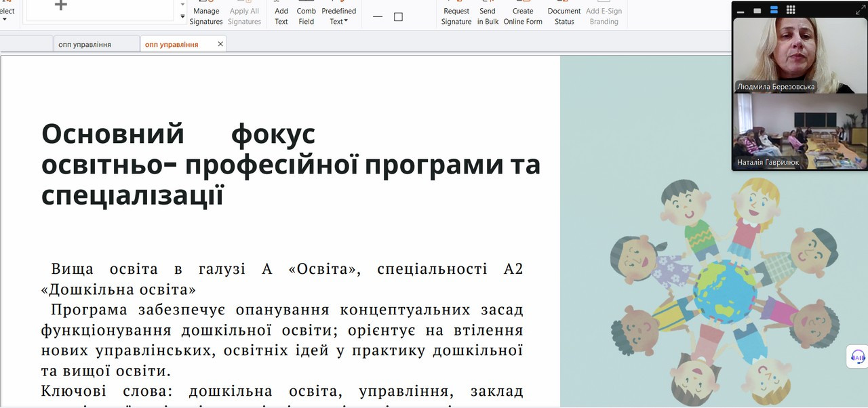This screenshot has width=868, height=408.
Task: Click the plus to add a signature
Action: (60, 5)
